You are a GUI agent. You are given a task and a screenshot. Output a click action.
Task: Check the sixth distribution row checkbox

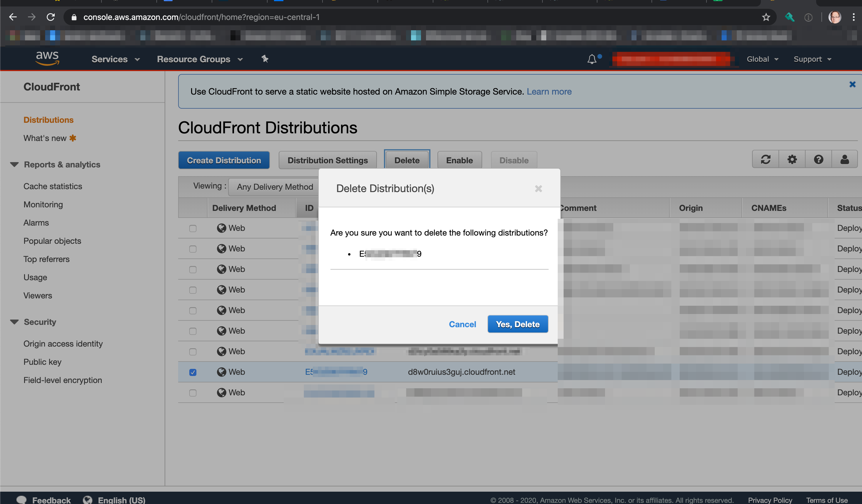coord(193,331)
